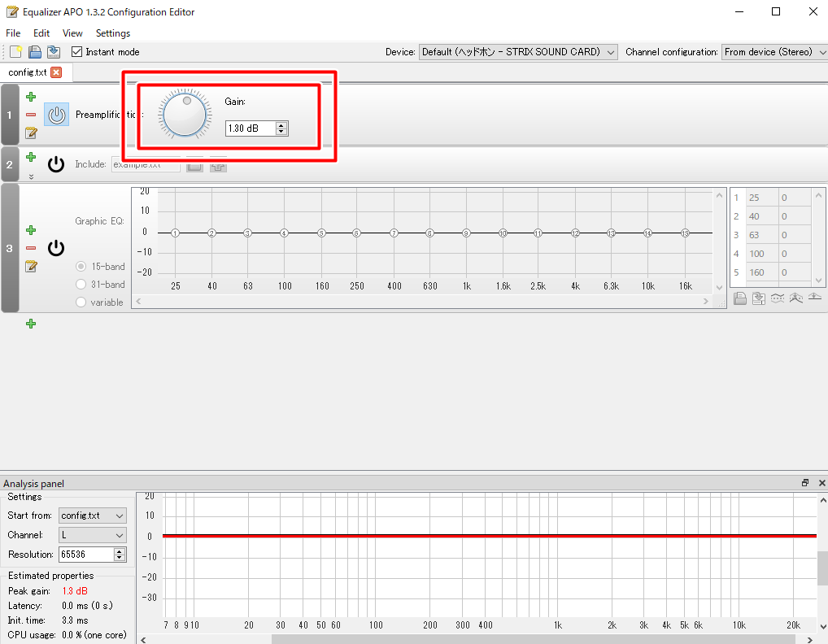Save the configuration with toolbar save icon
The width and height of the screenshot is (828, 644).
[54, 52]
